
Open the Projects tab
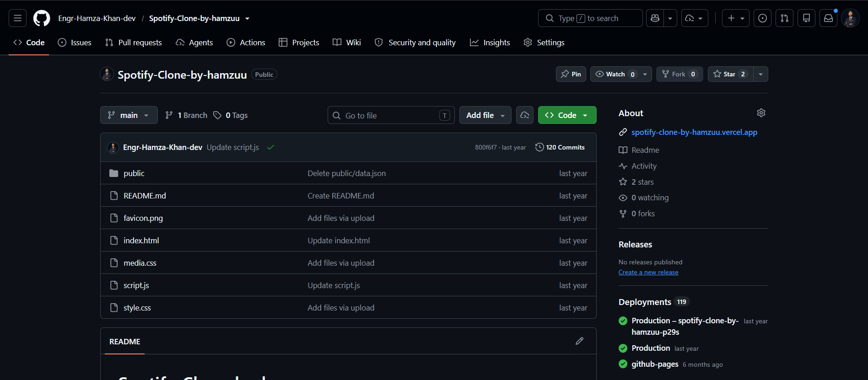pos(299,43)
